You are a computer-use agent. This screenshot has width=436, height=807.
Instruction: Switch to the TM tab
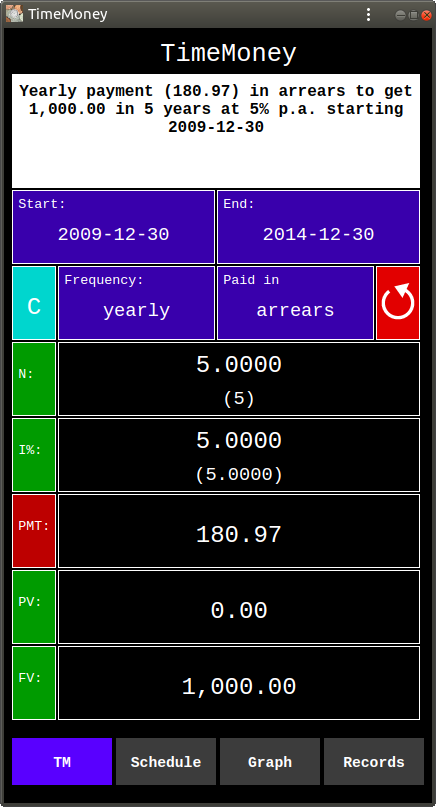62,762
